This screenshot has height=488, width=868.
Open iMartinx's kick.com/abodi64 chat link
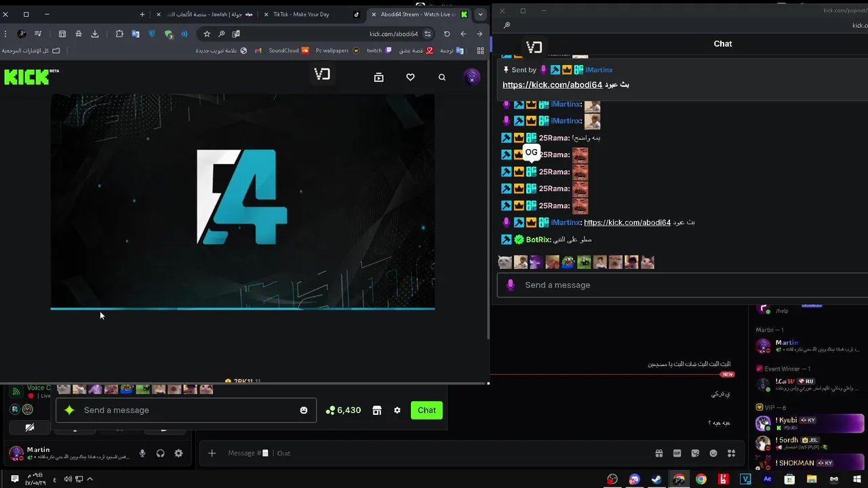pyautogui.click(x=627, y=222)
